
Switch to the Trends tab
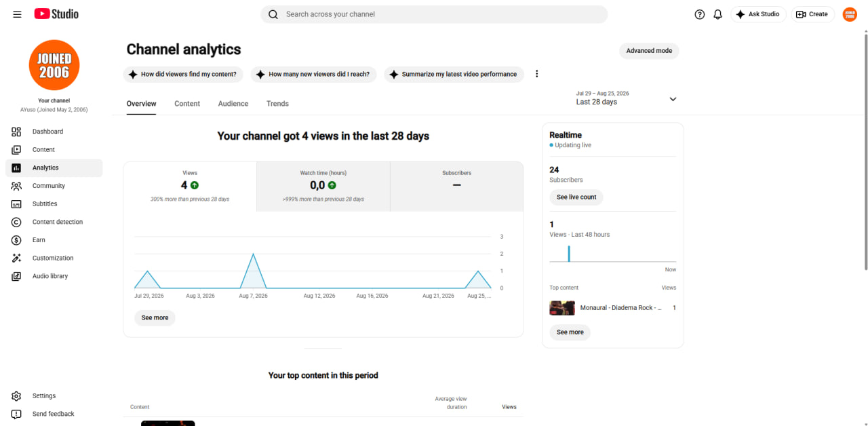tap(277, 104)
